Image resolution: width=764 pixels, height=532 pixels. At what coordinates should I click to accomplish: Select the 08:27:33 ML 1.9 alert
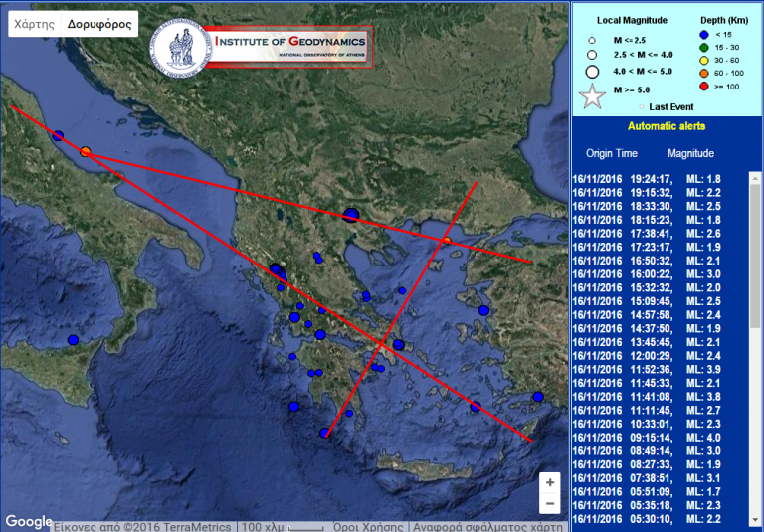click(646, 465)
